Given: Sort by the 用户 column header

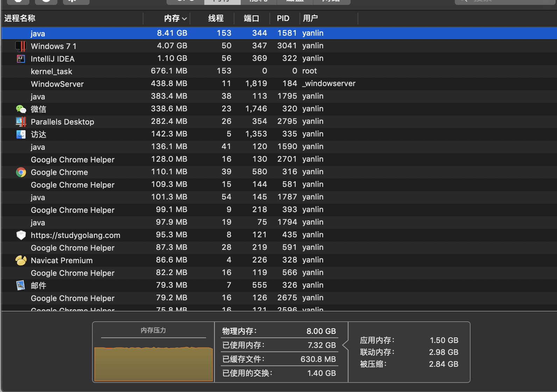Looking at the screenshot, I should [x=310, y=18].
